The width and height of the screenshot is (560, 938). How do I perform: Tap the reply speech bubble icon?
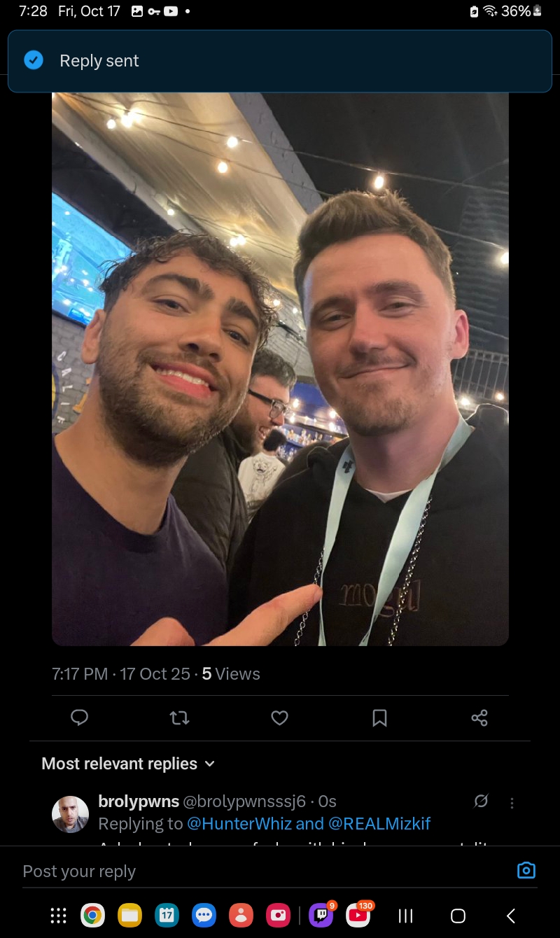coord(80,717)
